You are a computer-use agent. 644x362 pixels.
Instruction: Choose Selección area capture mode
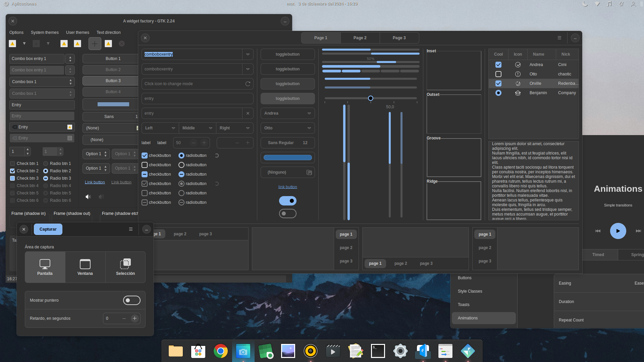tap(125, 267)
